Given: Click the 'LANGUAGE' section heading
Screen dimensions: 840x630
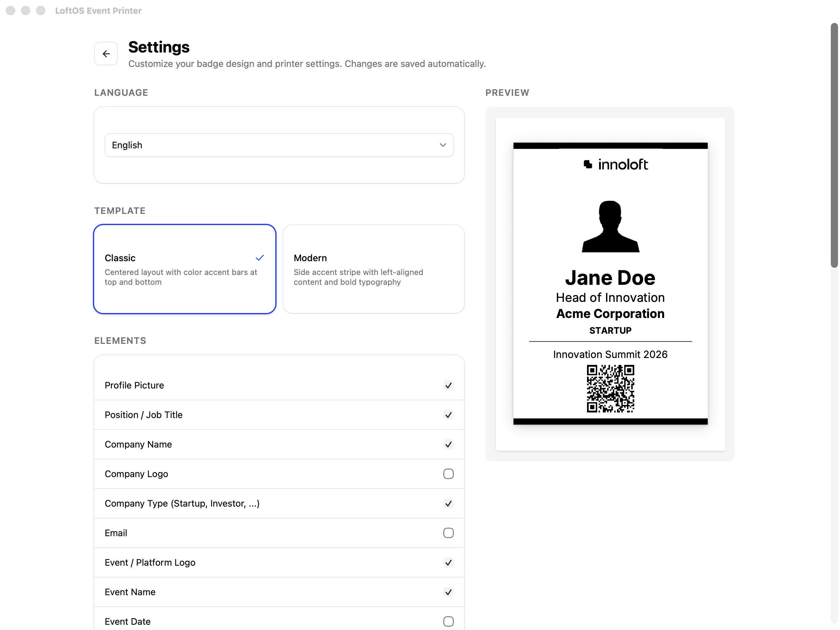Looking at the screenshot, I should pyautogui.click(x=121, y=93).
